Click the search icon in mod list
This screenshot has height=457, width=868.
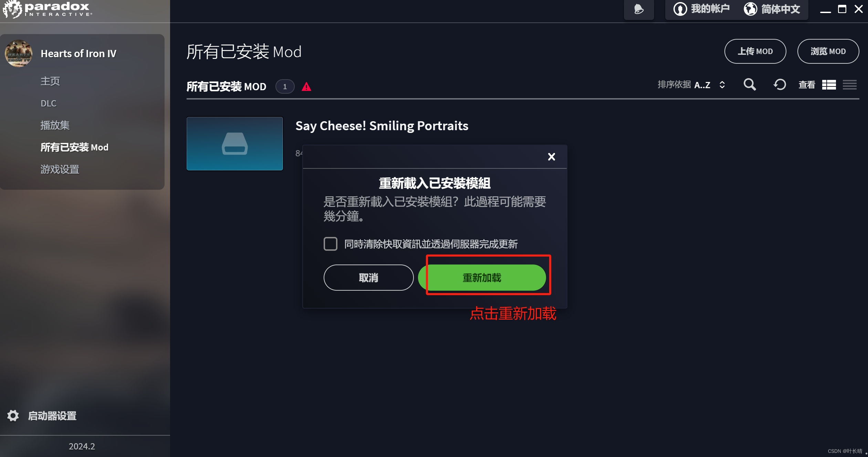pos(750,86)
